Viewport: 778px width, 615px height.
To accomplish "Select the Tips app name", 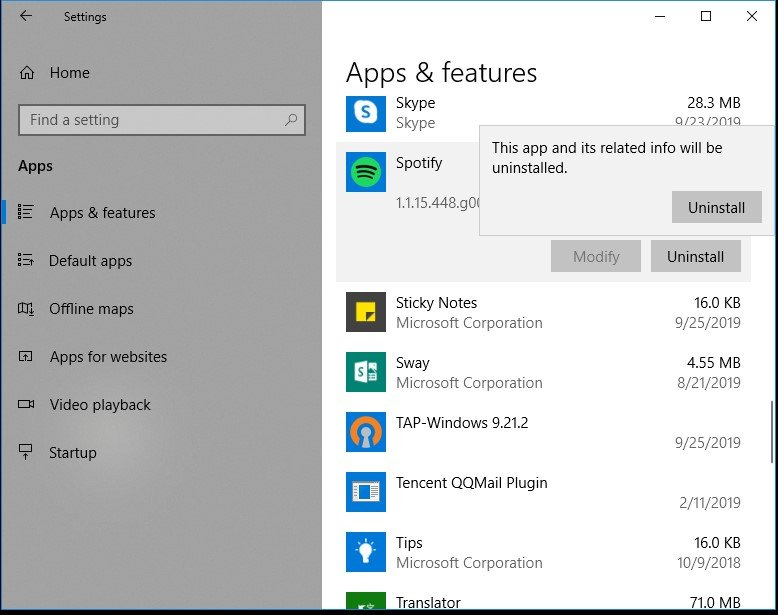I will click(409, 543).
